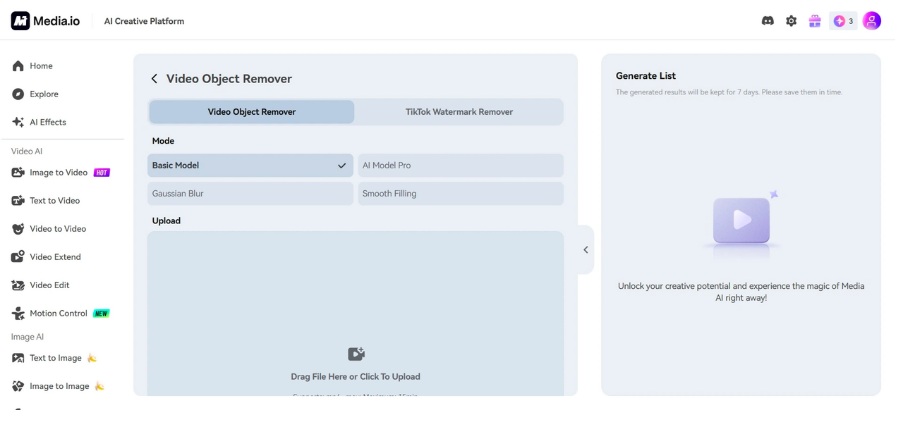Click the HOT badge beside Image to Video

pyautogui.click(x=101, y=173)
